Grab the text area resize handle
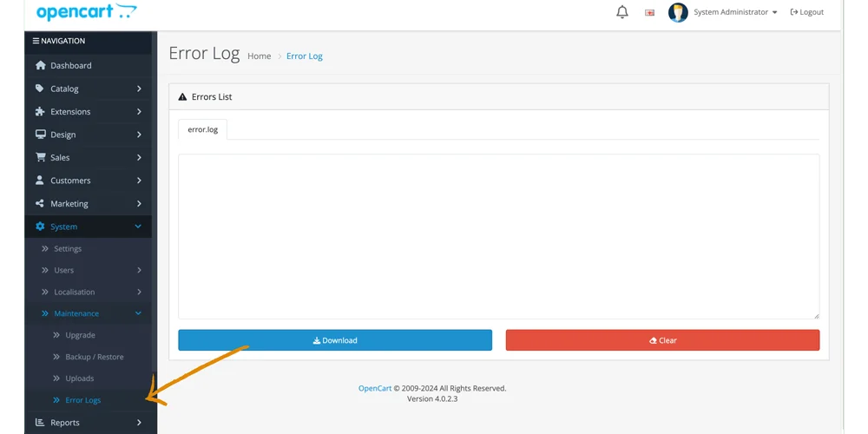This screenshot has height=434, width=868. tap(817, 316)
